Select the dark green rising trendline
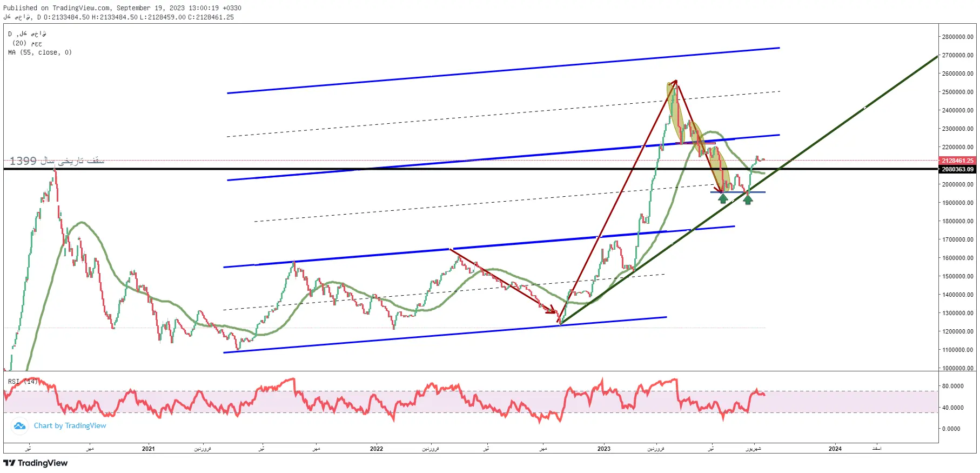Viewport: 980px width, 473px height. click(x=749, y=190)
